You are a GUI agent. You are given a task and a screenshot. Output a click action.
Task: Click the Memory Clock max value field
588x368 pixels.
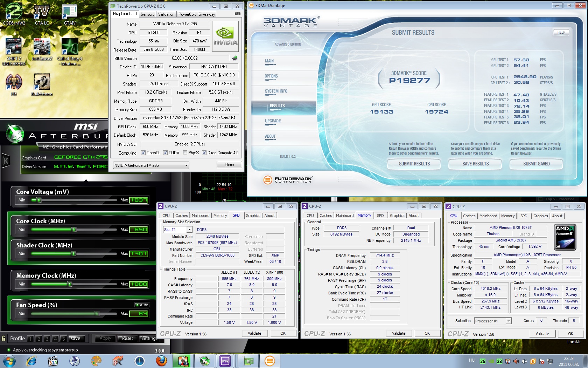(x=139, y=284)
